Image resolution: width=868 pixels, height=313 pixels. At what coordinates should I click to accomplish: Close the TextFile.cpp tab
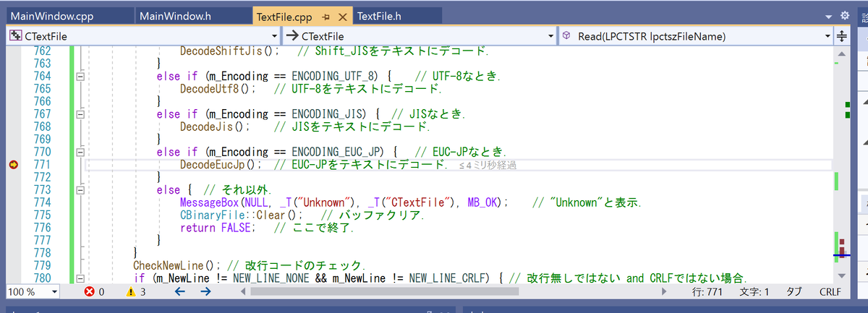pos(343,16)
